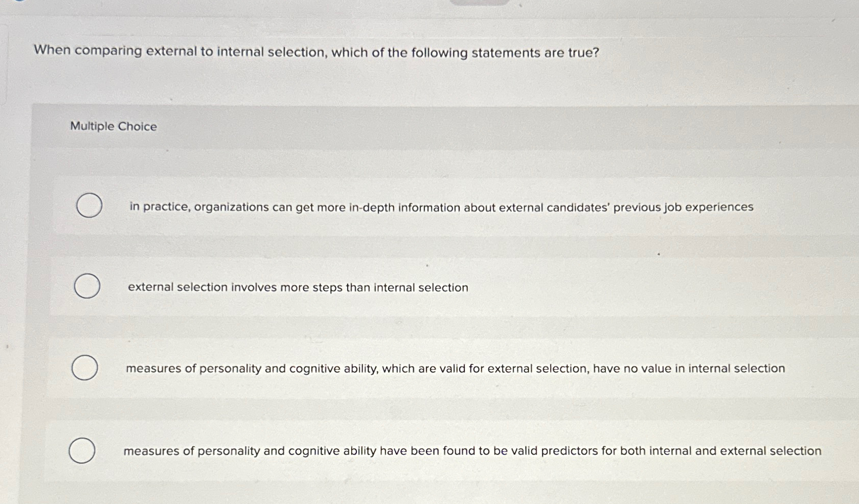Choose the answer about in-depth information on external candidates
The image size is (859, 504).
click(x=441, y=207)
